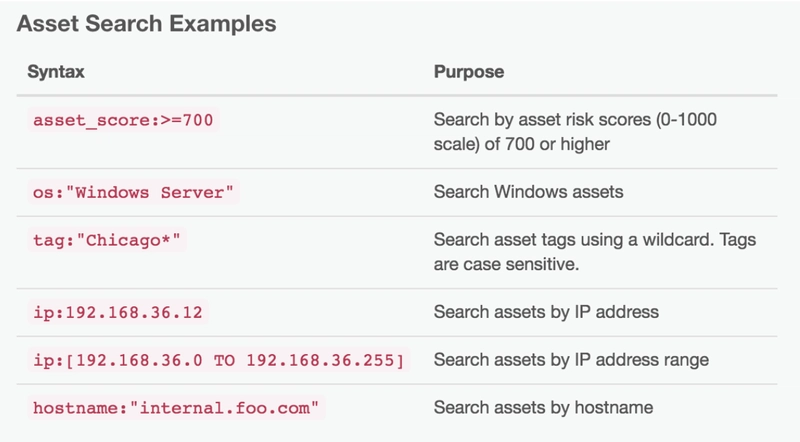Click the asset_score:>=700 syntax code
The height and width of the screenshot is (442, 800).
(x=123, y=120)
